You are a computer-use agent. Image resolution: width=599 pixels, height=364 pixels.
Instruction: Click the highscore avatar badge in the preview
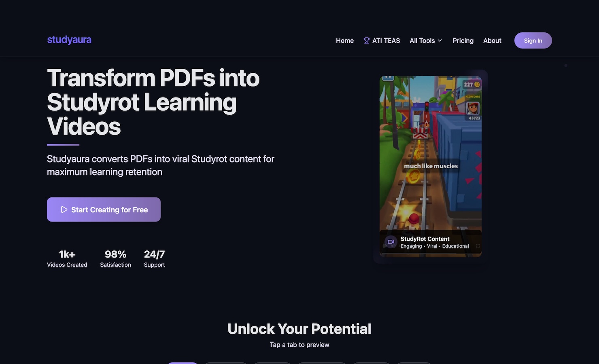pyautogui.click(x=473, y=108)
